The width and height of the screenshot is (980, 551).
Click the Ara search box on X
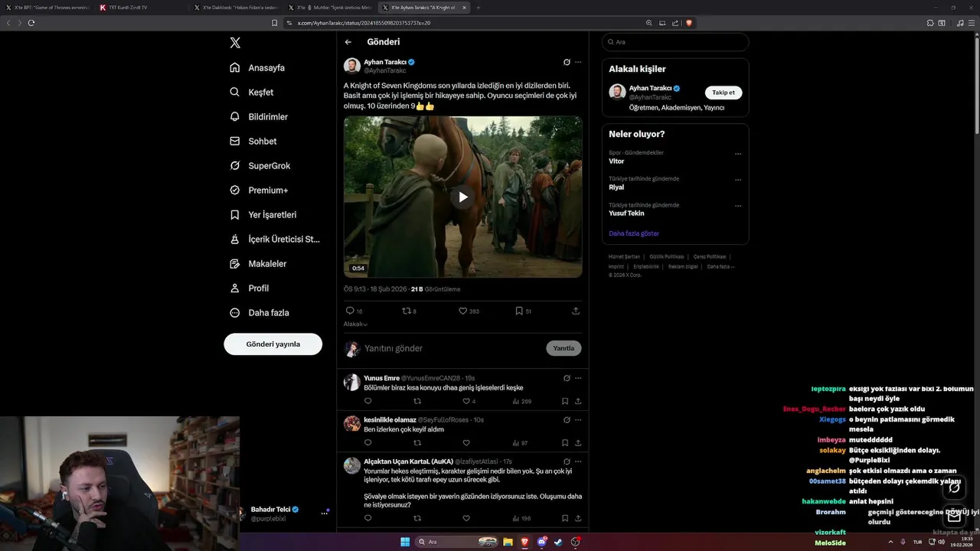point(675,42)
